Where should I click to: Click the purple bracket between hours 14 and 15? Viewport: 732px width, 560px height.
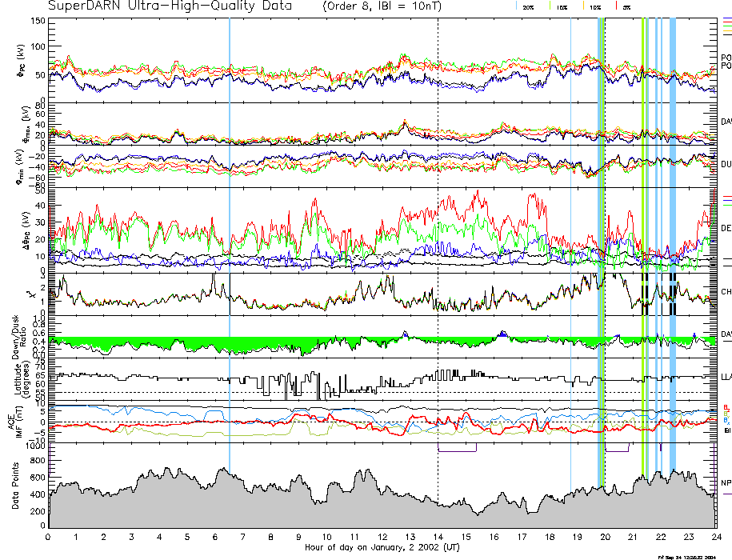pos(457,447)
